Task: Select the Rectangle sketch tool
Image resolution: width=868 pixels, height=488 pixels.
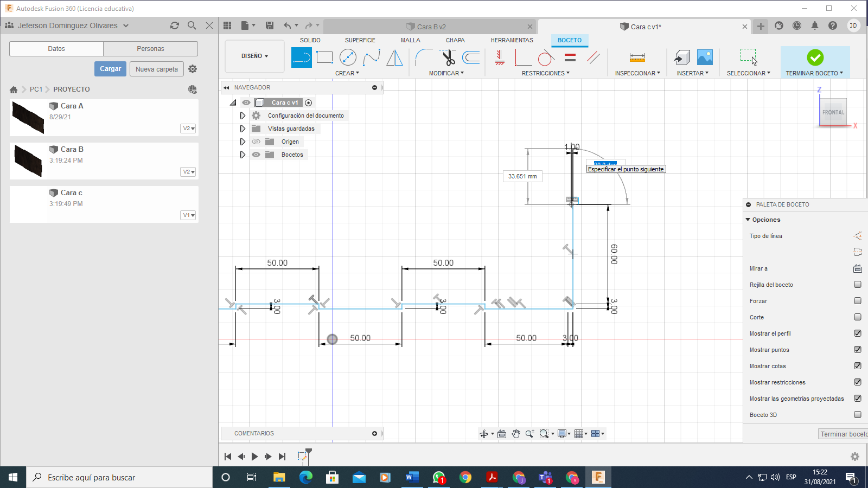Action: 324,57
